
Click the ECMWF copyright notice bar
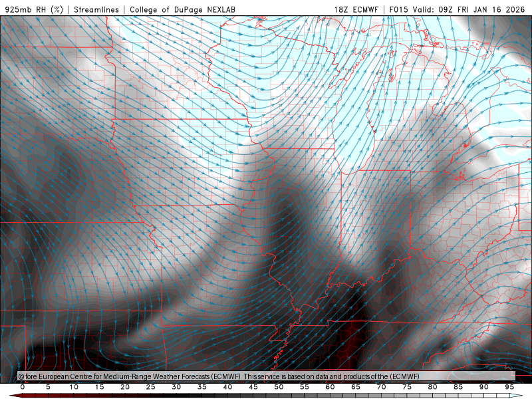(266, 376)
